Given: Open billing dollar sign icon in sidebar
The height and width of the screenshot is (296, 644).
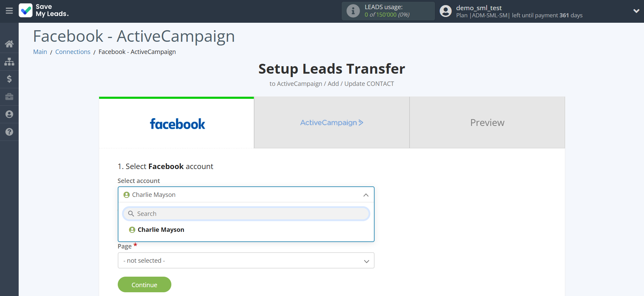Looking at the screenshot, I should point(9,79).
